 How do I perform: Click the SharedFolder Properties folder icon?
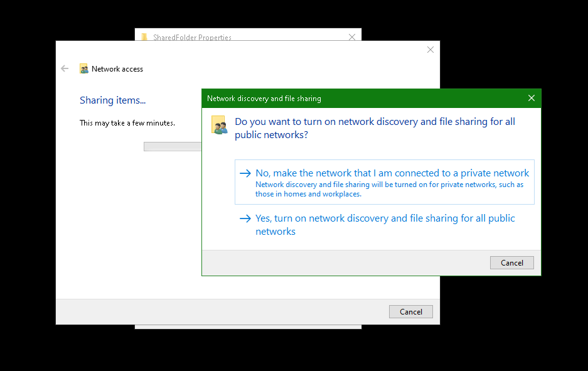click(144, 37)
